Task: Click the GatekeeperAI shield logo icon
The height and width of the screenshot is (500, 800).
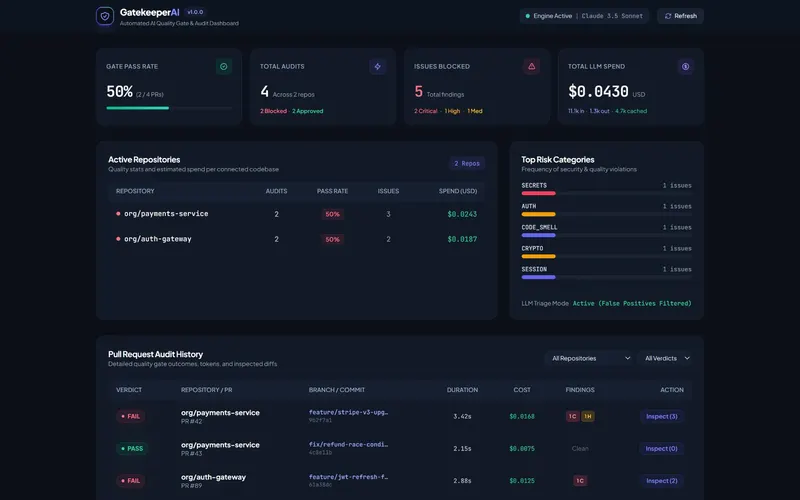Action: (105, 16)
